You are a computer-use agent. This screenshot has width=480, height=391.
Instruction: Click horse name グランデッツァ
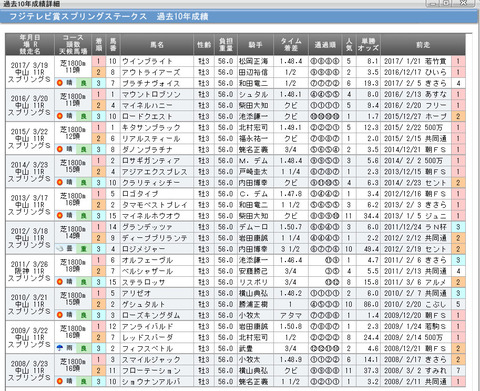click(147, 227)
